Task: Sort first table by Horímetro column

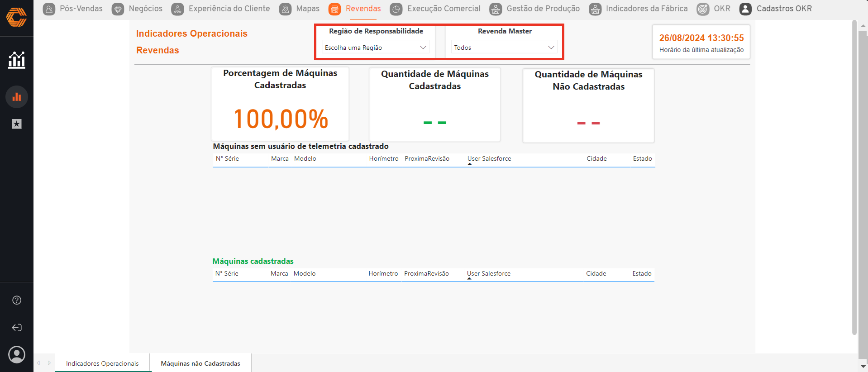Action: (384, 159)
